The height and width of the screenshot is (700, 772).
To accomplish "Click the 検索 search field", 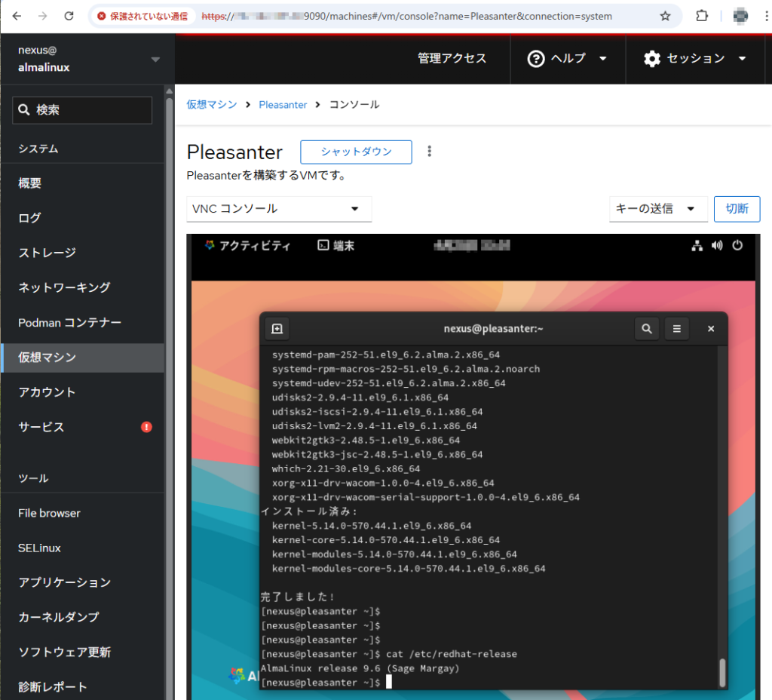I will click(x=82, y=110).
